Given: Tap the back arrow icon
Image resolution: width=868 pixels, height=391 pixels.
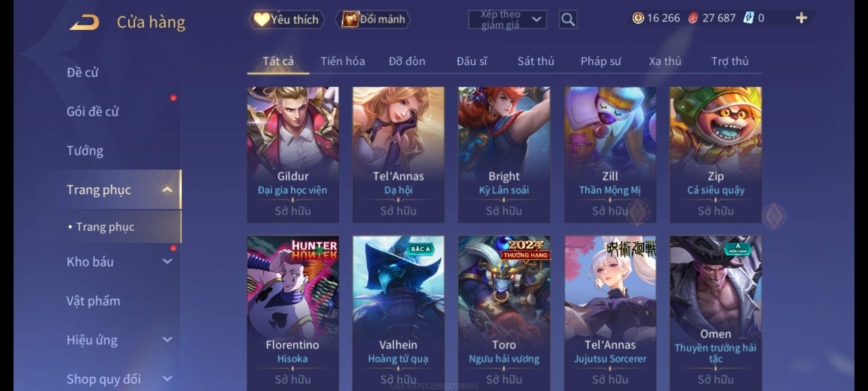Looking at the screenshot, I should click(x=84, y=22).
